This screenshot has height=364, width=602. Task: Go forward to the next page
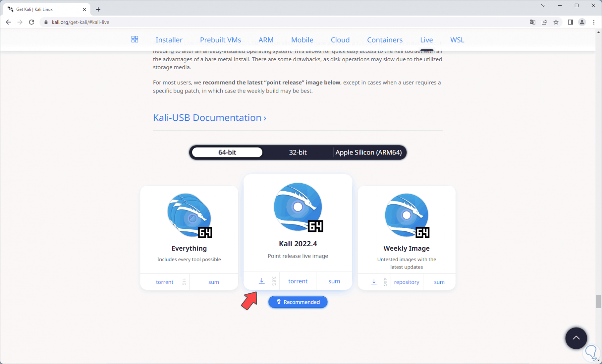[20, 22]
